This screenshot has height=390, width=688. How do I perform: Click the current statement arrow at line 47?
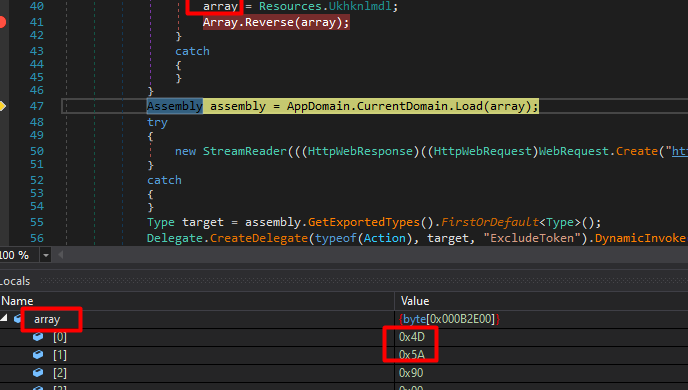2,106
